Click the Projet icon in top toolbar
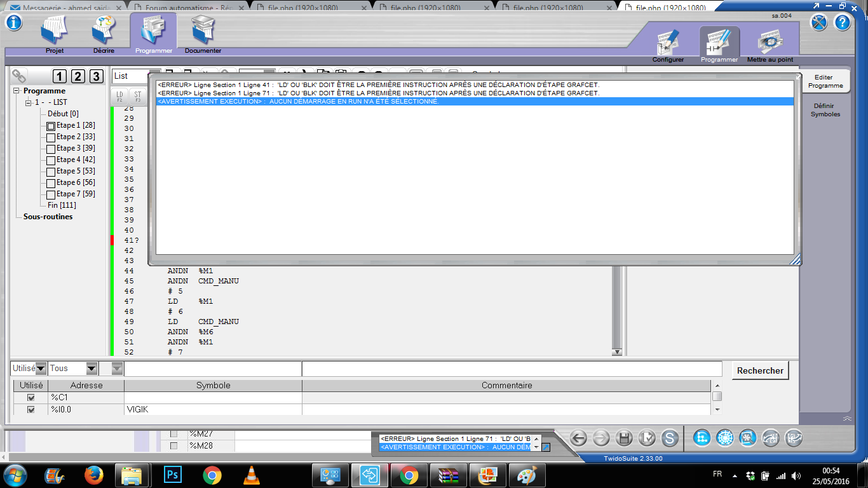The height and width of the screenshot is (488, 868). (x=55, y=34)
